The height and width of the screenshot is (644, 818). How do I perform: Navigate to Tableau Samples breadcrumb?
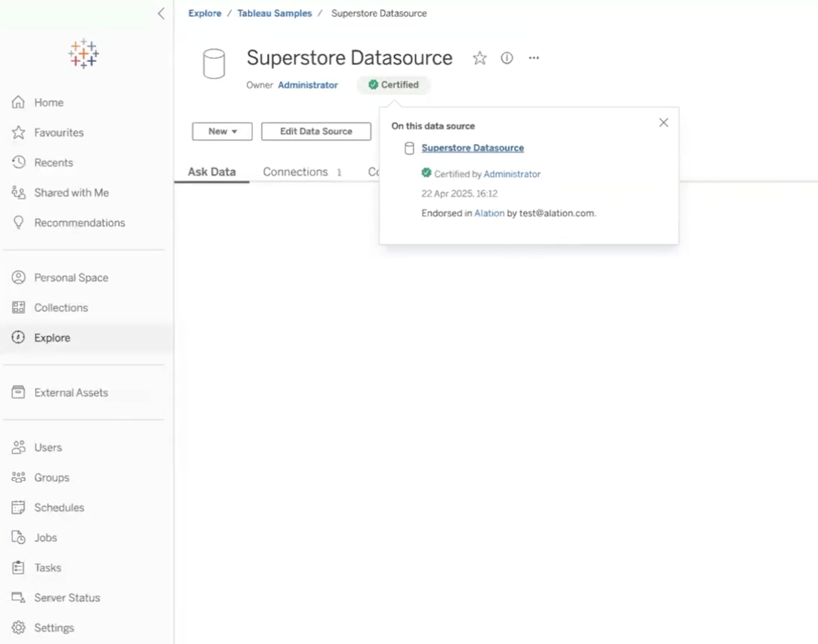274,13
